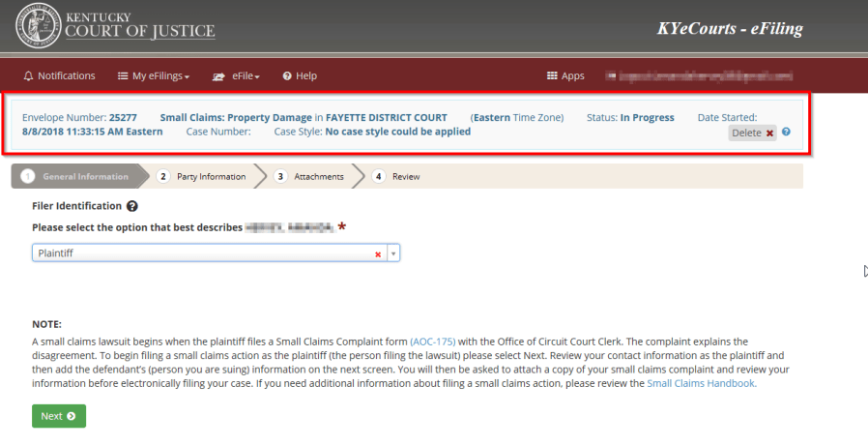Open the Apps grid menu
Viewport: 868px width, 446px height.
tap(565, 75)
